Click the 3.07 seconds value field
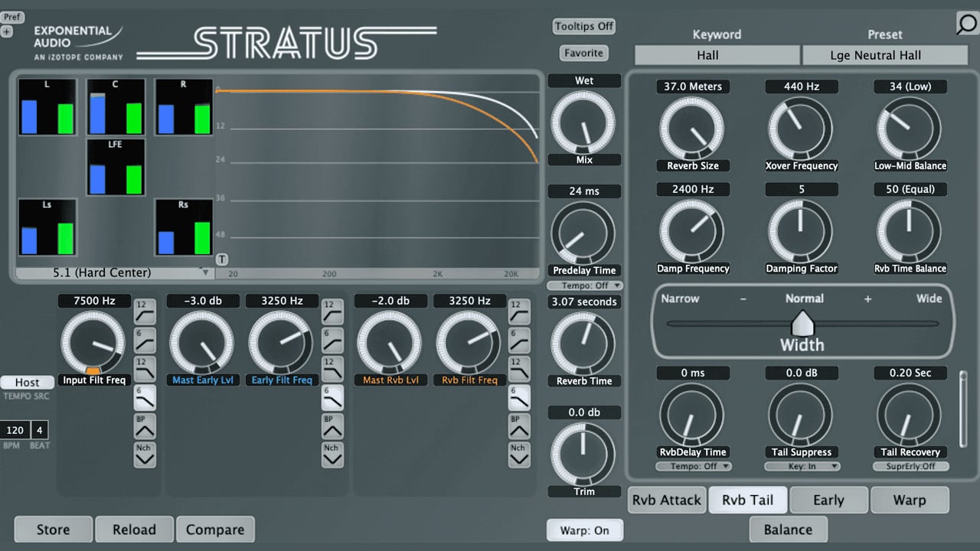The image size is (980, 551). click(585, 302)
